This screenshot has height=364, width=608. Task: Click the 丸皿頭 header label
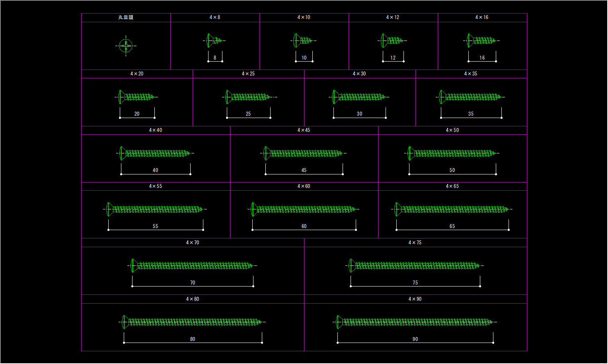(x=126, y=17)
